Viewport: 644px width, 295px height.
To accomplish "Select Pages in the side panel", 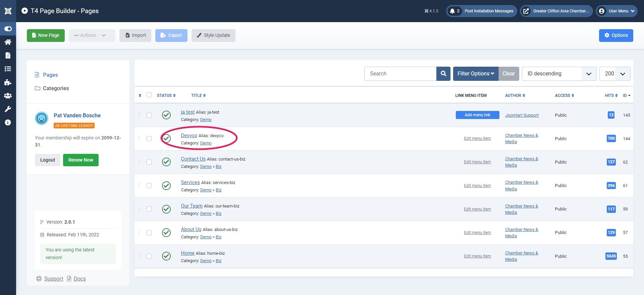I will (x=50, y=75).
